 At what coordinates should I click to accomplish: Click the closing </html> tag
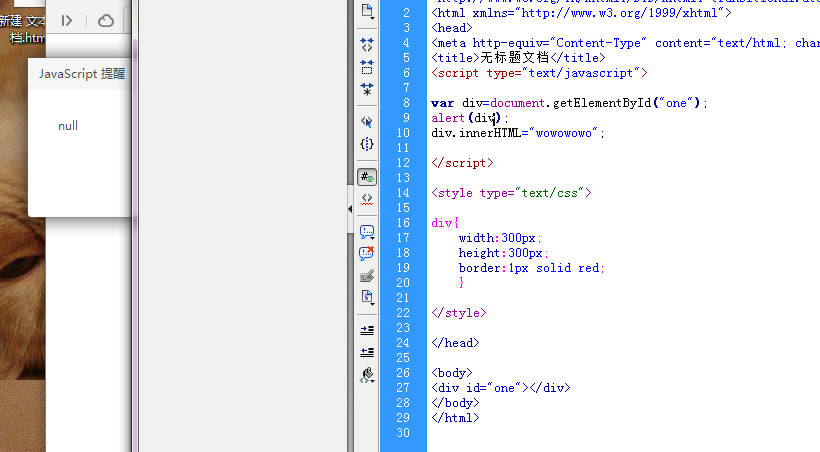(455, 418)
